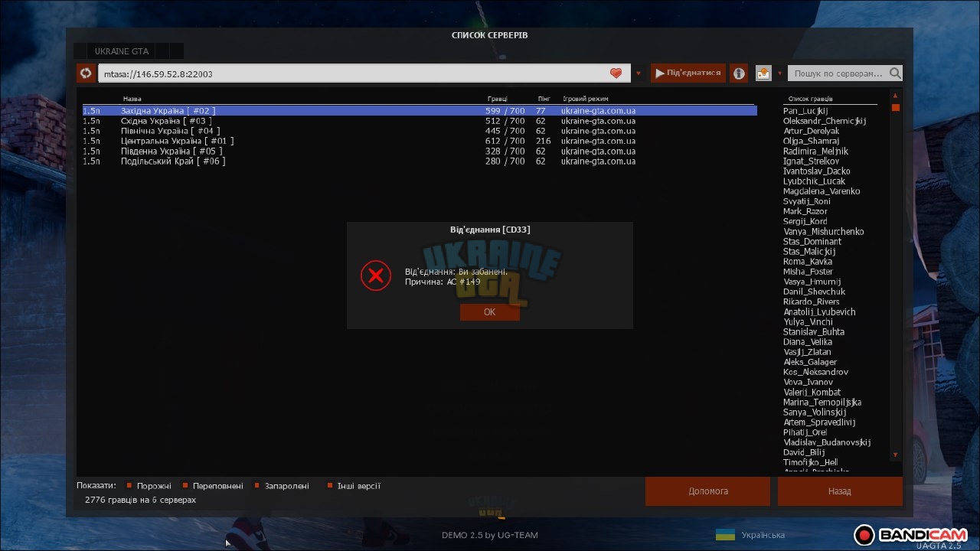Click player Stas_Dominant
The image size is (980, 551).
(x=812, y=241)
